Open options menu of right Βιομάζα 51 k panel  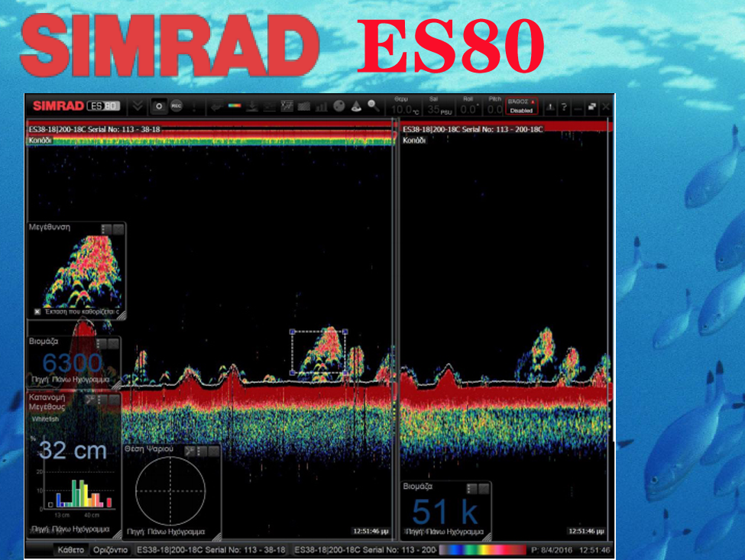click(471, 489)
